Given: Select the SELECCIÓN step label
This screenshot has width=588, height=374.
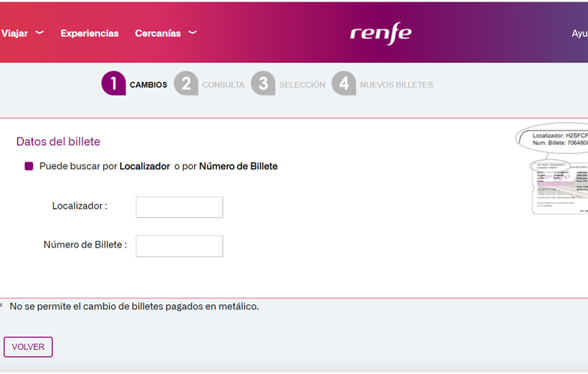Looking at the screenshot, I should (303, 85).
